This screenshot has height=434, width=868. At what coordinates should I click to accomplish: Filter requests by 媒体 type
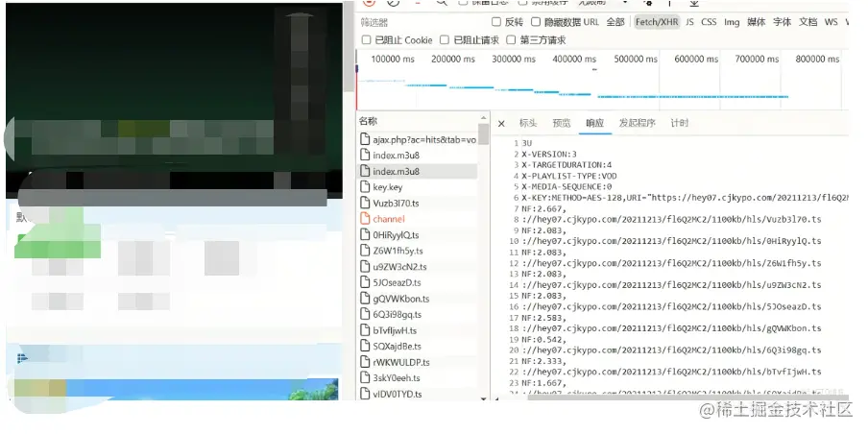pyautogui.click(x=757, y=22)
